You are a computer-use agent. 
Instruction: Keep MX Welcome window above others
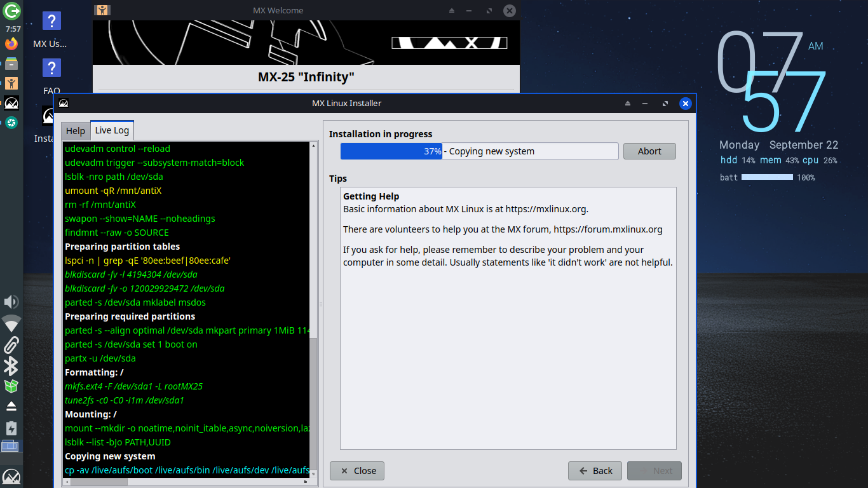coord(452,10)
